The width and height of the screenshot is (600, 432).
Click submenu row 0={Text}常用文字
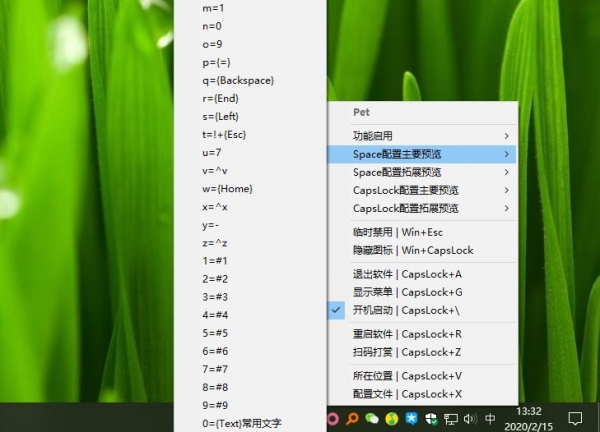(250, 423)
